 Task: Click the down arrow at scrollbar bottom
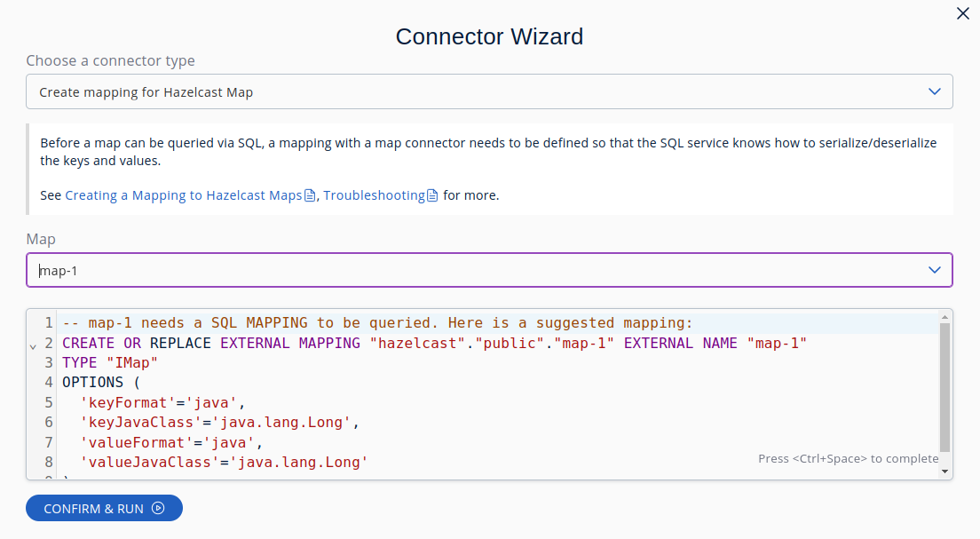pyautogui.click(x=944, y=472)
